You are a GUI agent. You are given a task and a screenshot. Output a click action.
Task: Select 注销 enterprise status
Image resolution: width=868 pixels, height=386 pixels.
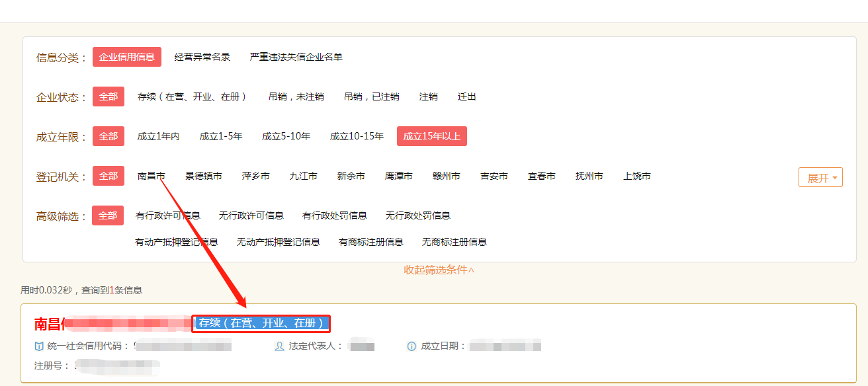428,96
